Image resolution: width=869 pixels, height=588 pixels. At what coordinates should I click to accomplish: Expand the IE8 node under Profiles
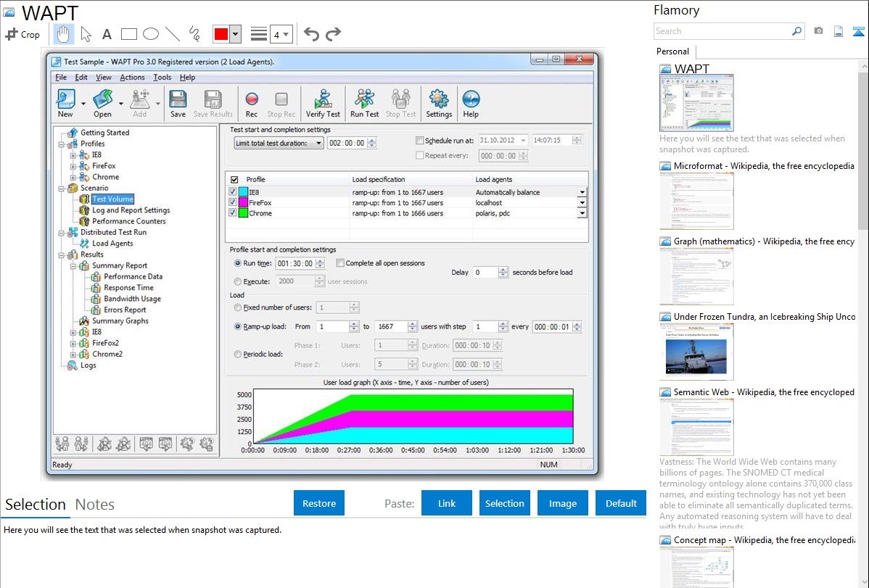(73, 155)
